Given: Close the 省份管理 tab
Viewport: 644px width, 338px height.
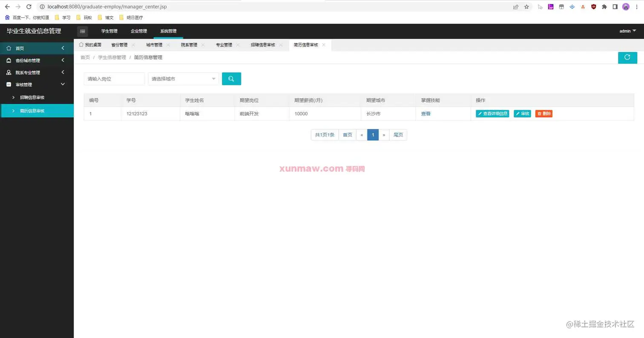Looking at the screenshot, I should click(133, 45).
